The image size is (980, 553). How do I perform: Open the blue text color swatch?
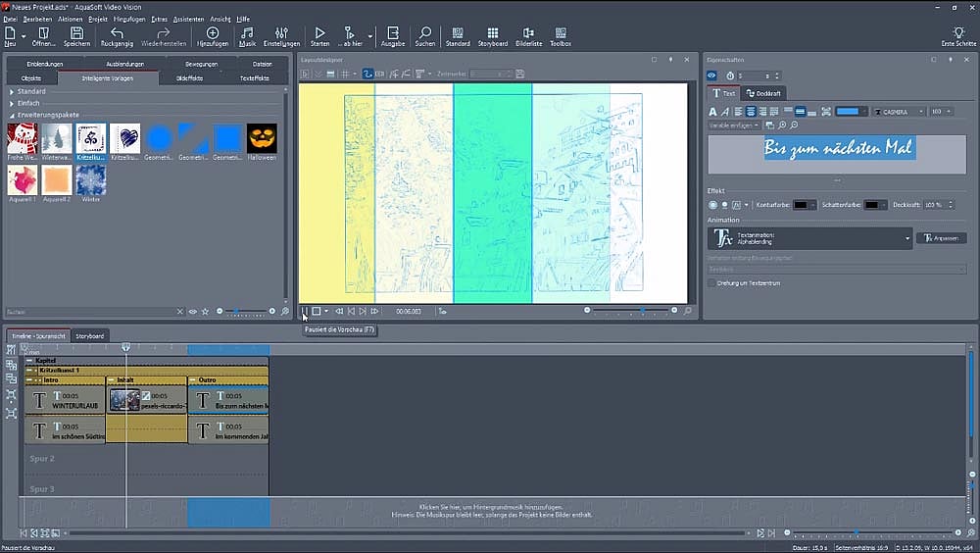pos(848,112)
